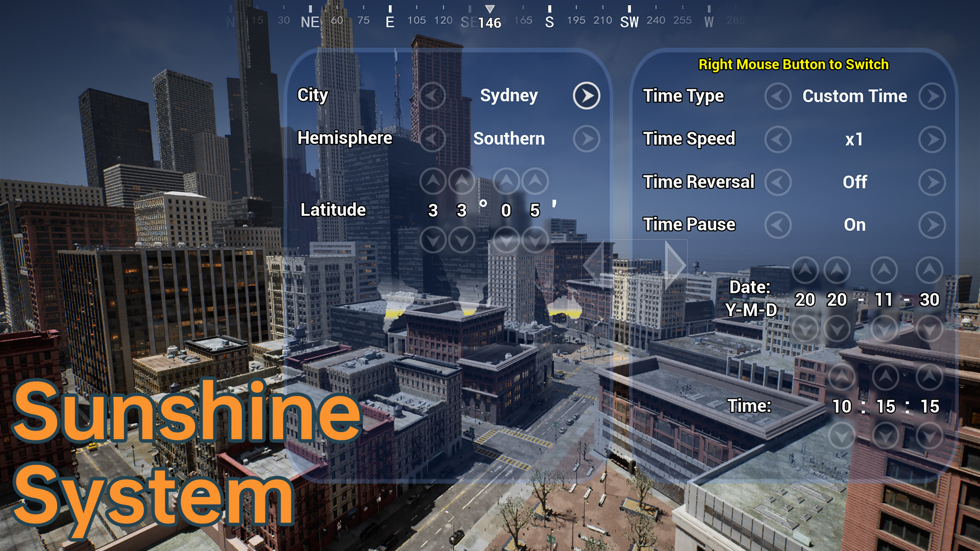Toggle Time Pause with right arrow

[932, 225]
